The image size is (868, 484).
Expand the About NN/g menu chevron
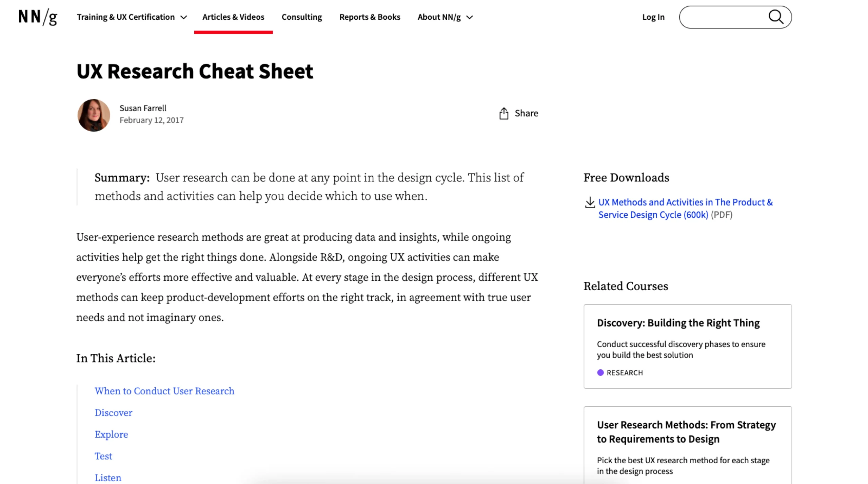click(469, 17)
